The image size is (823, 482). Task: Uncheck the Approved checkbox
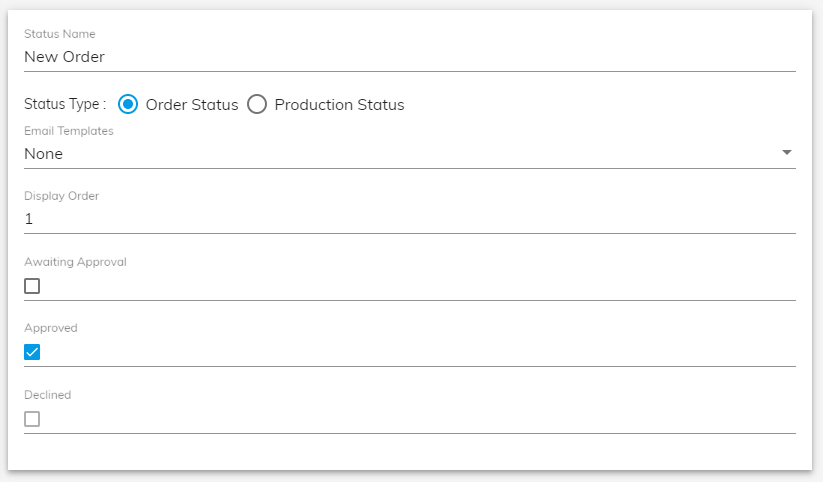[32, 352]
